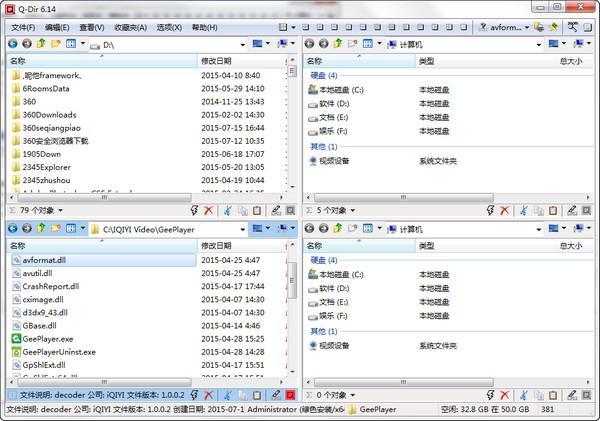Click new folder icon in D:\ pane

tap(56, 44)
